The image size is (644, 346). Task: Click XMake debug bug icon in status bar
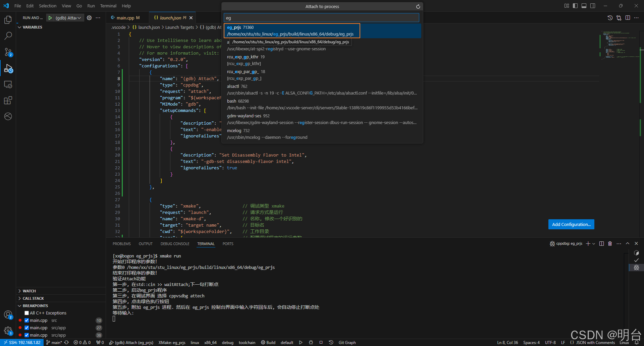coord(311,343)
